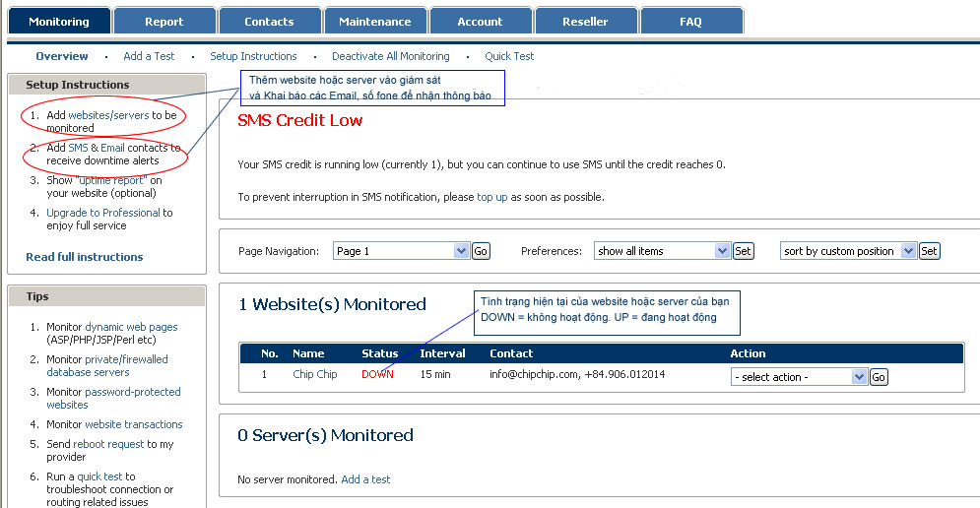The width and height of the screenshot is (980, 508).
Task: Open Read full instructions
Action: click(x=85, y=257)
